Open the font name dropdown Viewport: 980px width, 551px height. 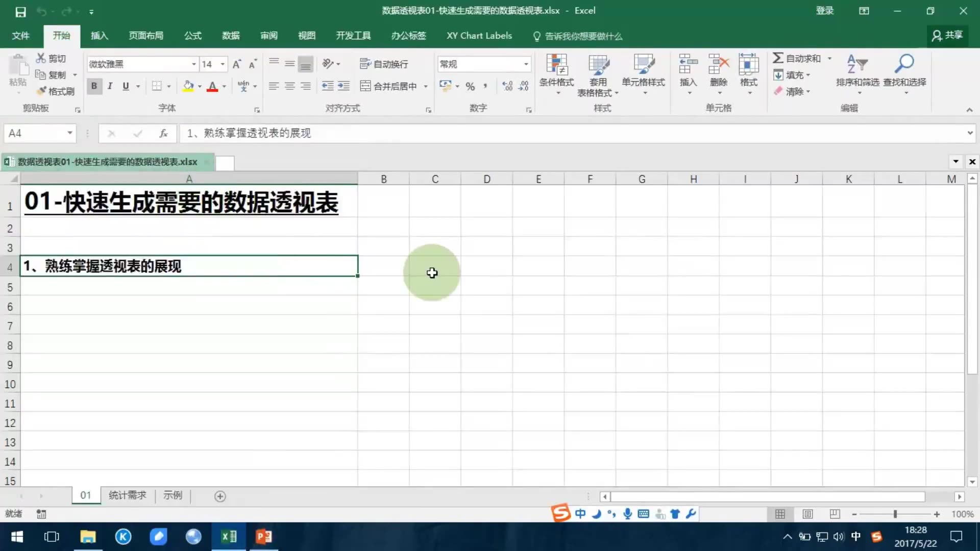pos(193,64)
